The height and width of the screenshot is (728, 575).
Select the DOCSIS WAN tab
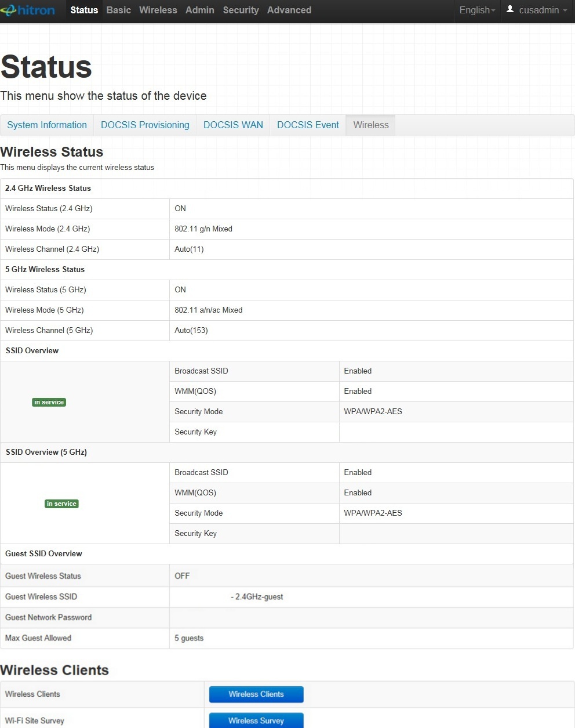click(233, 125)
